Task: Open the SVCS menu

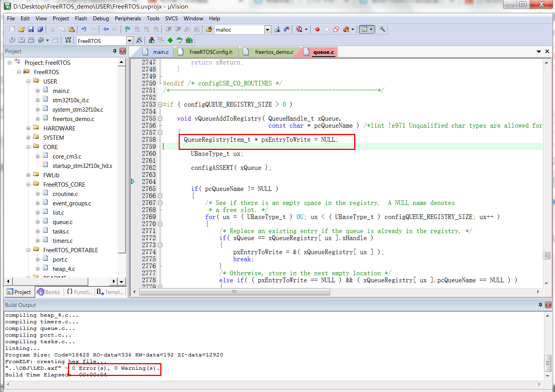Action: click(171, 18)
